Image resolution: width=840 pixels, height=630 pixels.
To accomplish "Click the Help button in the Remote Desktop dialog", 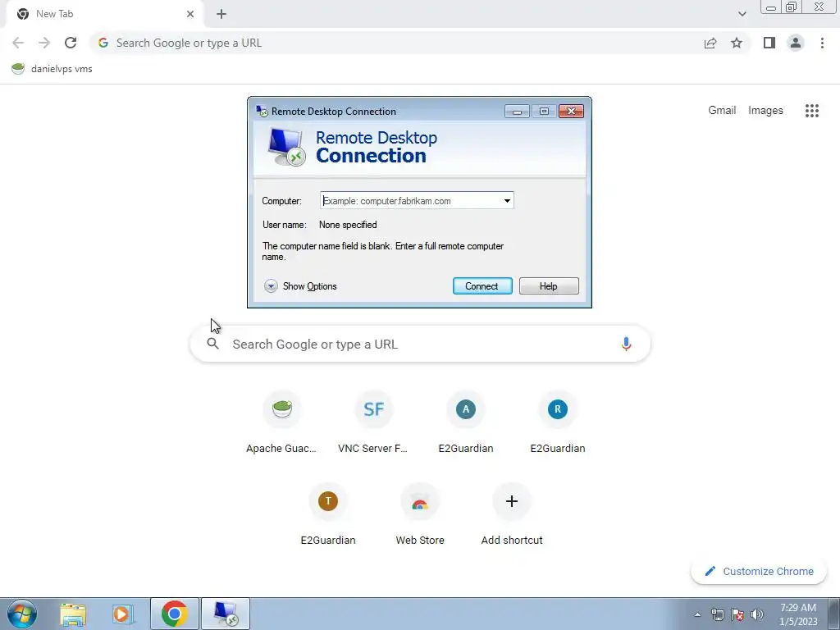I will pyautogui.click(x=549, y=286).
